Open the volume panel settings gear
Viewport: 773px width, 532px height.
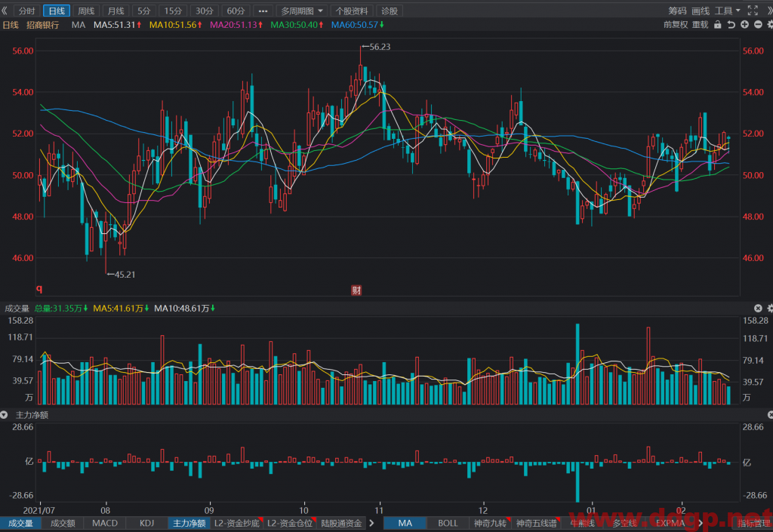pos(770,309)
